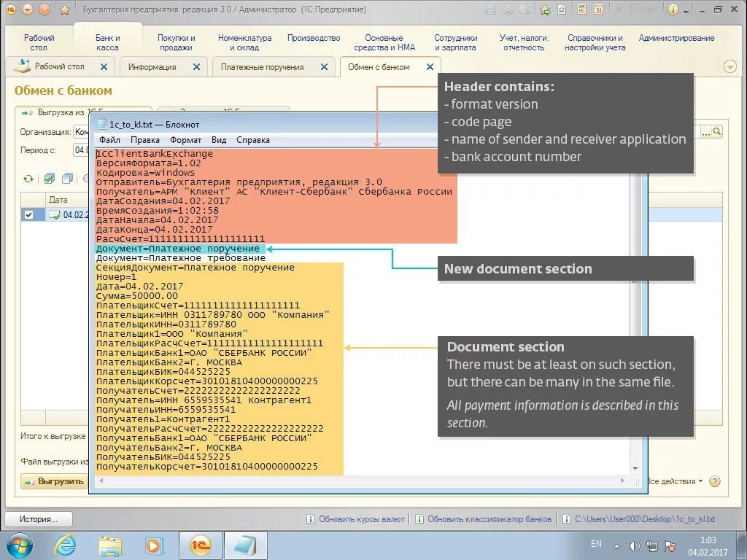The width and height of the screenshot is (747, 560).
Task: Open the Правка menu in Notepad
Action: point(145,140)
